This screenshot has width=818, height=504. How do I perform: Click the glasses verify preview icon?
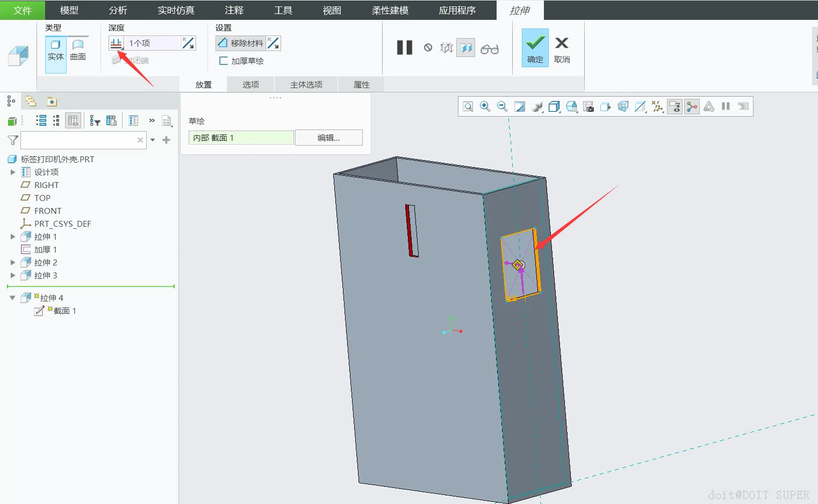489,49
